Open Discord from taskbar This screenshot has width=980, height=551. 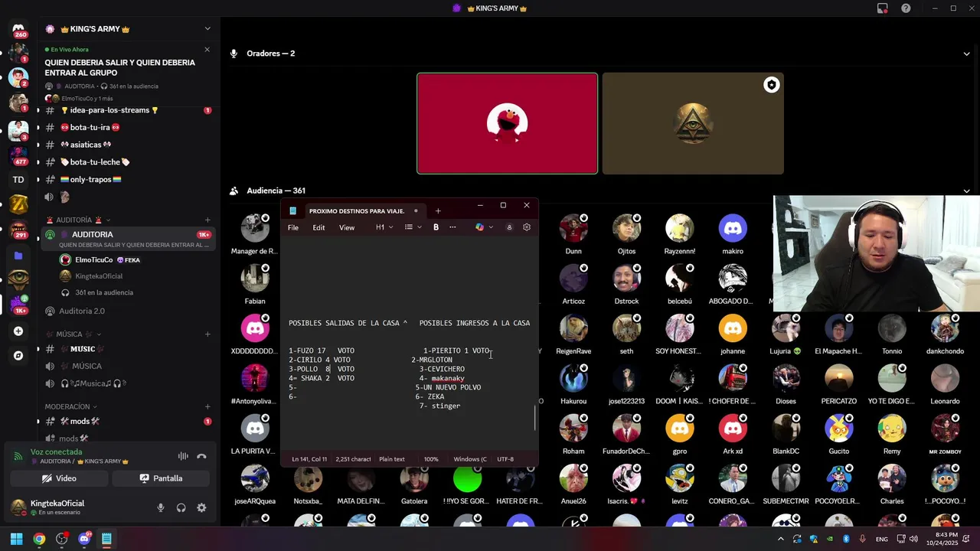84,539
